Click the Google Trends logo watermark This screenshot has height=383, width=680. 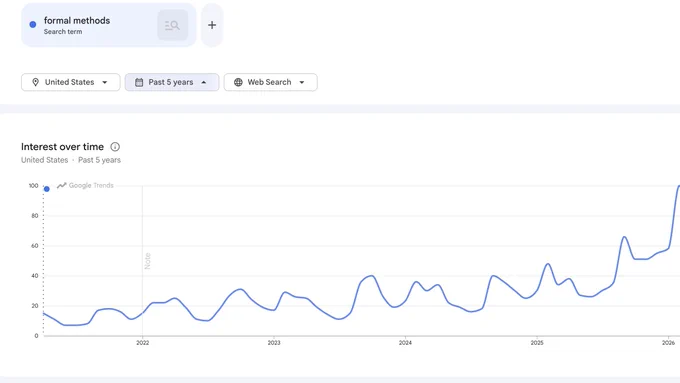click(85, 185)
